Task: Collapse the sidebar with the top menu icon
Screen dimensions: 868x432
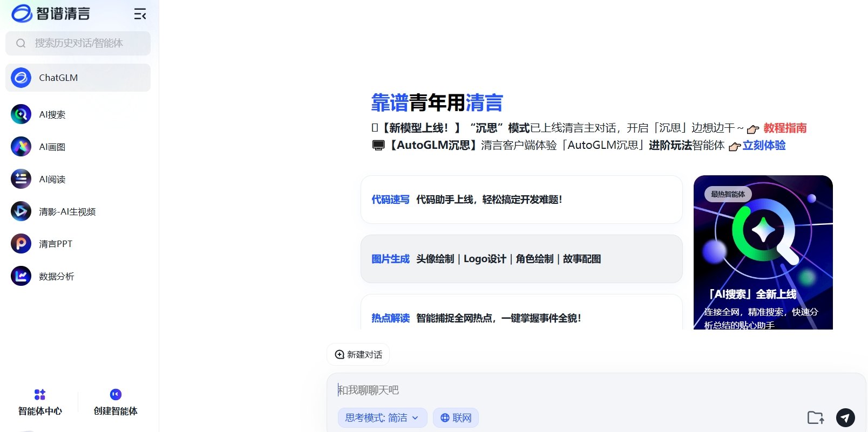Action: coord(140,15)
